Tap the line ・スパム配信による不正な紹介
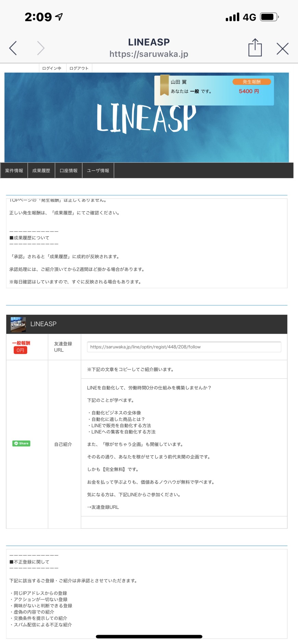Image resolution: width=298 pixels, height=644 pixels. click(41, 625)
